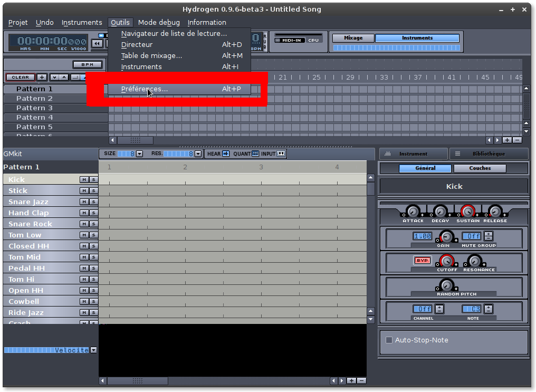Click the Channel stepper
This screenshot has height=392, width=536.
(439, 309)
